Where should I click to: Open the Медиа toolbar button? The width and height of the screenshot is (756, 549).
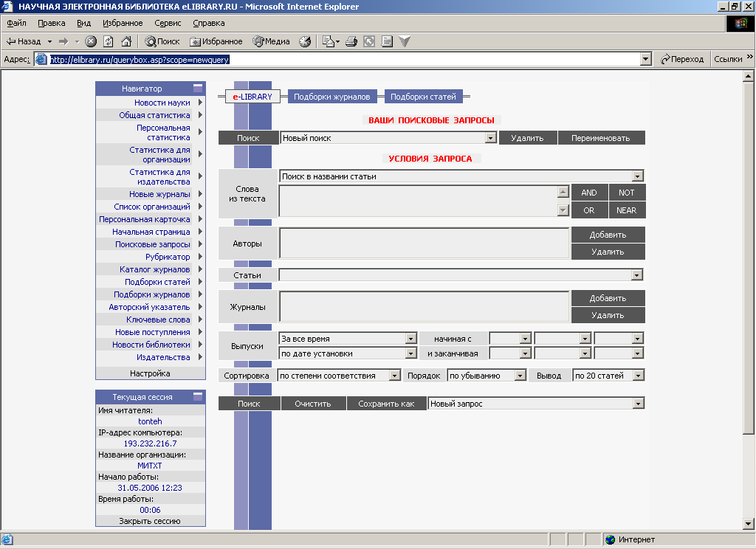271,41
